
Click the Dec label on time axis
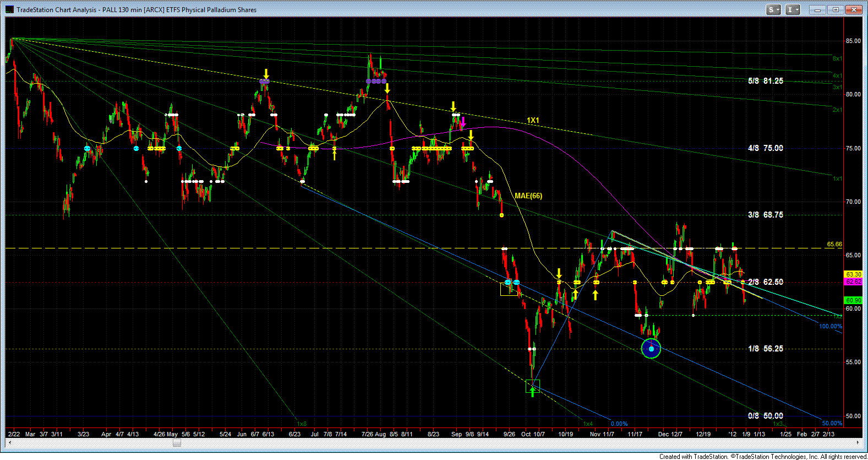coord(663,434)
